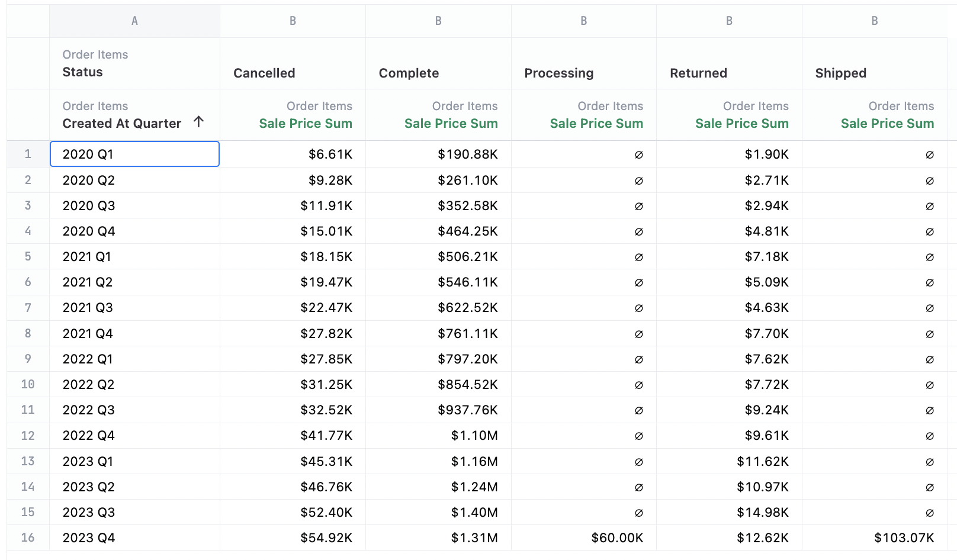957x560 pixels.
Task: Click Sale Price Sum header under Shipped
Action: pyautogui.click(x=887, y=123)
